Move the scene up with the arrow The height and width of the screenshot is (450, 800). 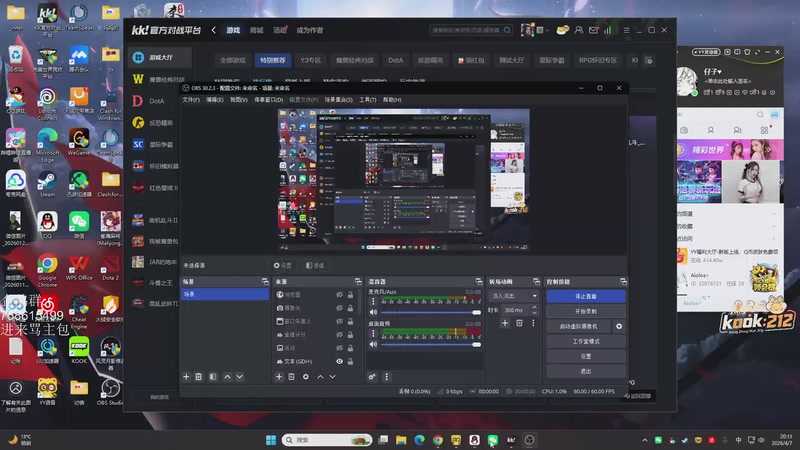[227, 377]
